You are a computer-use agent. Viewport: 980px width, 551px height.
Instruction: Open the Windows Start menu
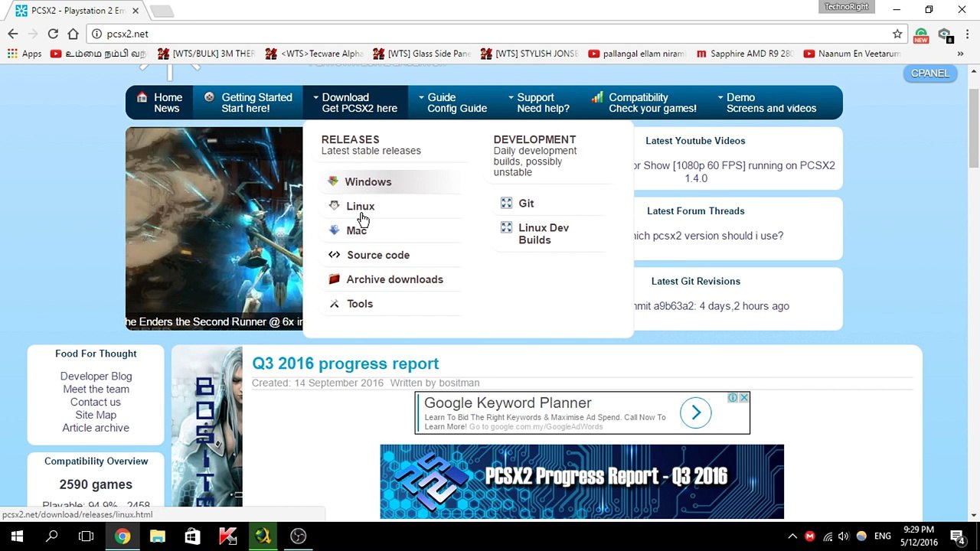17,536
